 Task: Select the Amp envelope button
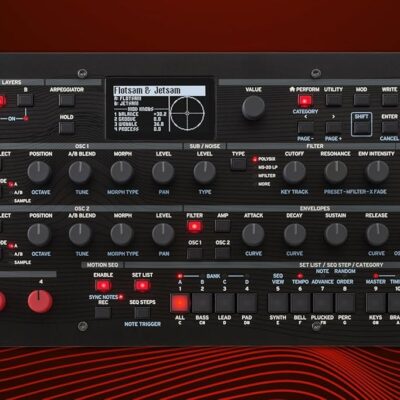[x=222, y=227]
